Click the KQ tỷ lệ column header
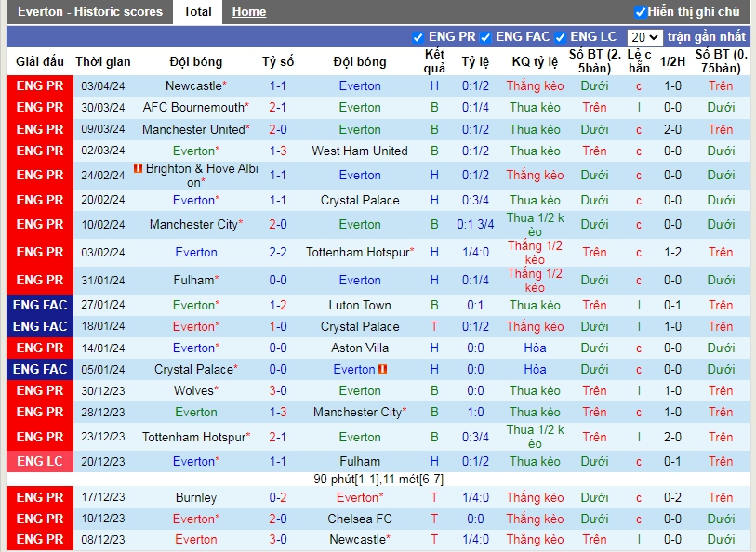756x552 pixels. click(x=535, y=61)
